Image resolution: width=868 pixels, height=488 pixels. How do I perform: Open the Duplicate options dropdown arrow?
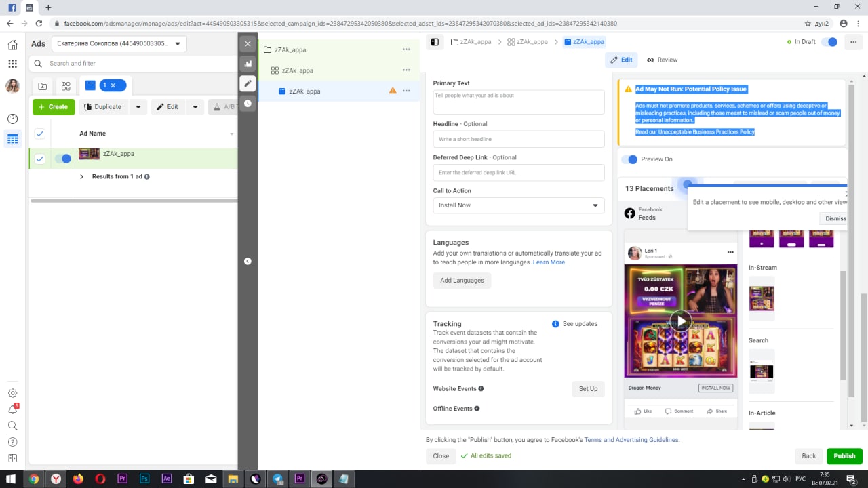tap(138, 107)
